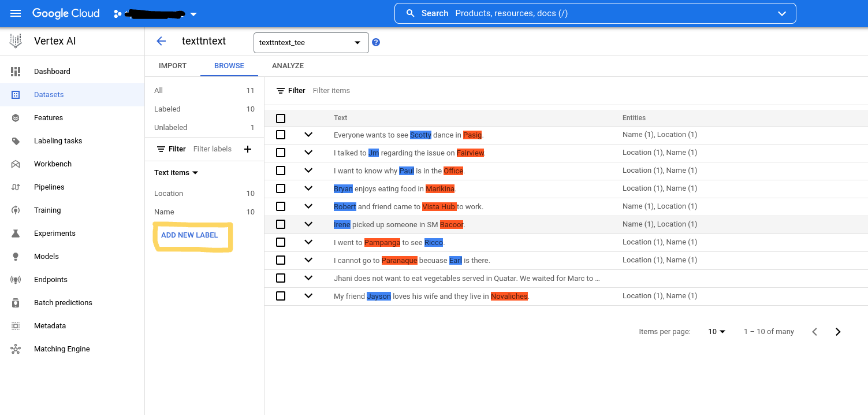Open Workbench from the sidebar

[53, 164]
